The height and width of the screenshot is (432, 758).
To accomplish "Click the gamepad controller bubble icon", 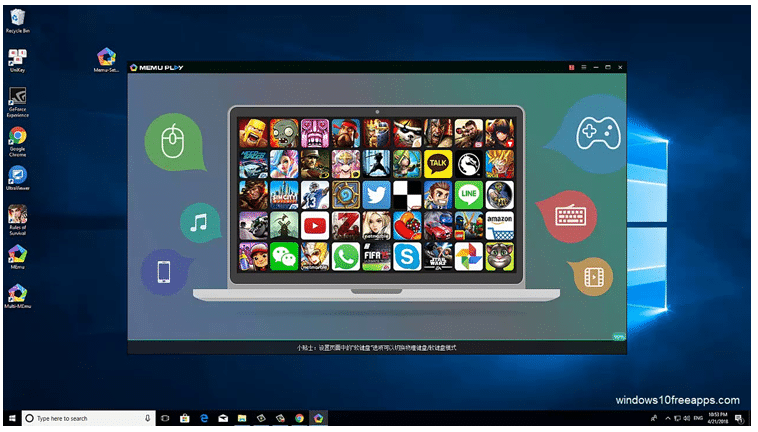I will point(598,133).
